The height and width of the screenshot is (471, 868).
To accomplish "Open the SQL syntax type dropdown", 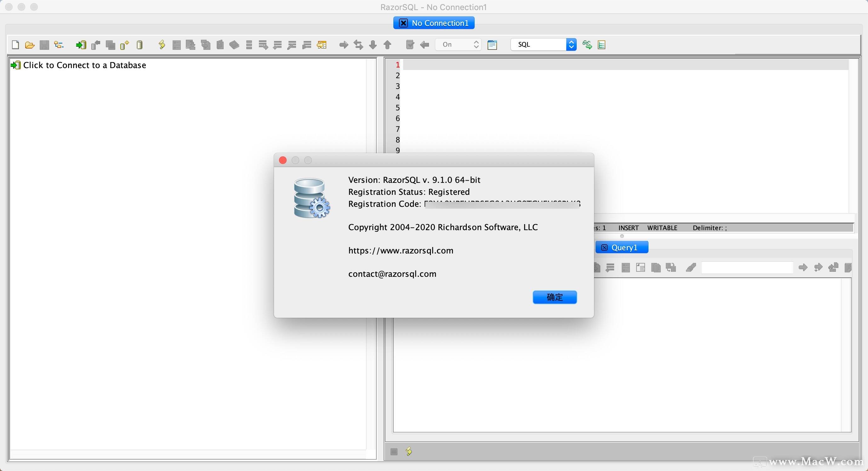I will pyautogui.click(x=544, y=44).
